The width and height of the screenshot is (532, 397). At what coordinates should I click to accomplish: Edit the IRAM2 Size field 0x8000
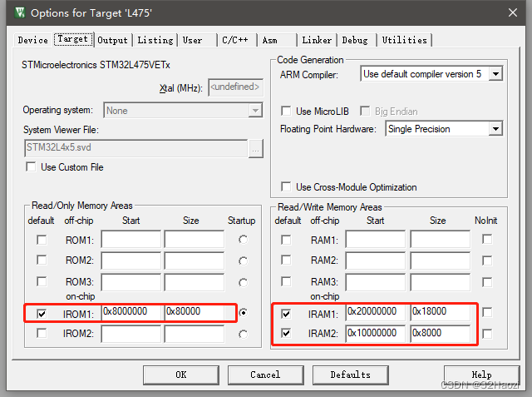[x=440, y=334]
